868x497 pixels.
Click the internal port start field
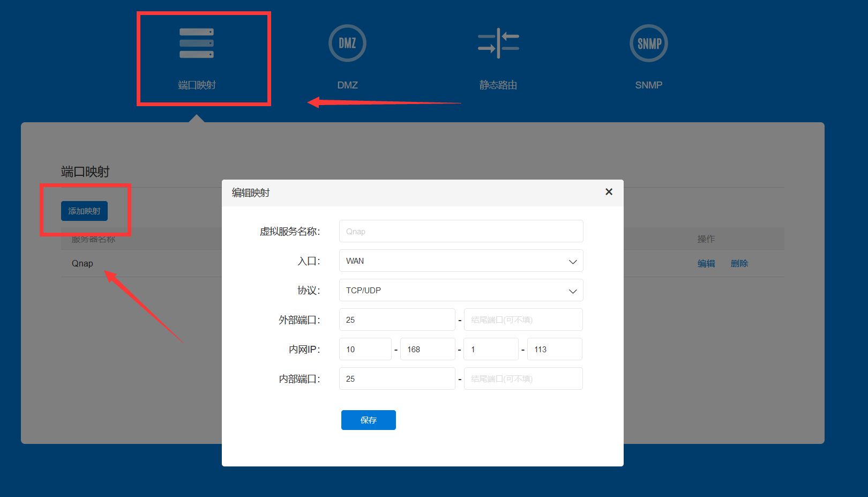click(x=397, y=379)
